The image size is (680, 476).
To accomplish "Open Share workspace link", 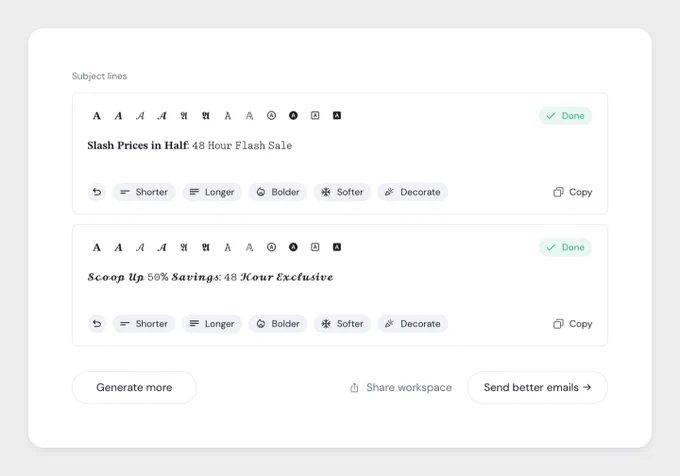I will 401,388.
